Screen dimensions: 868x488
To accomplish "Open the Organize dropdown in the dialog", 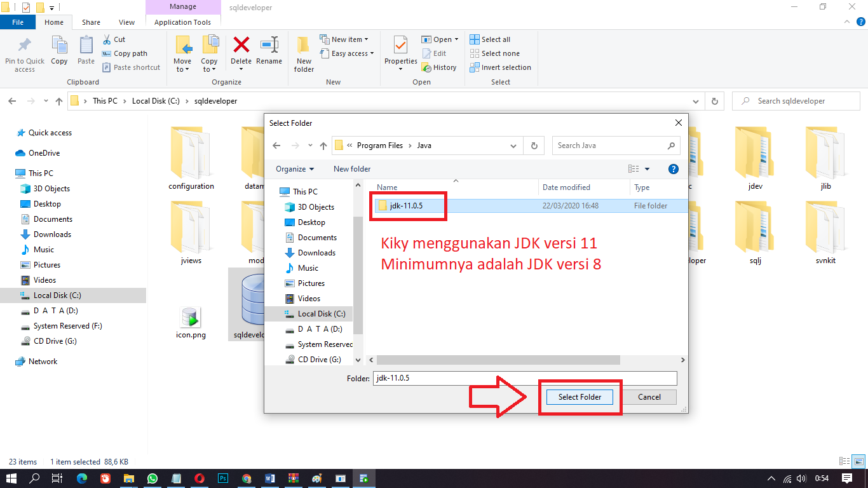I will 294,168.
